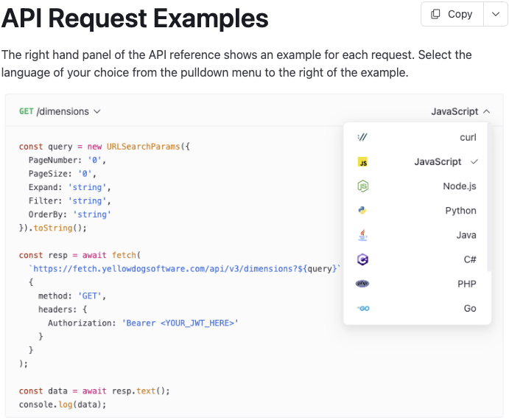Click the copy pages icon
Screen dimensions: 509x420
point(435,14)
